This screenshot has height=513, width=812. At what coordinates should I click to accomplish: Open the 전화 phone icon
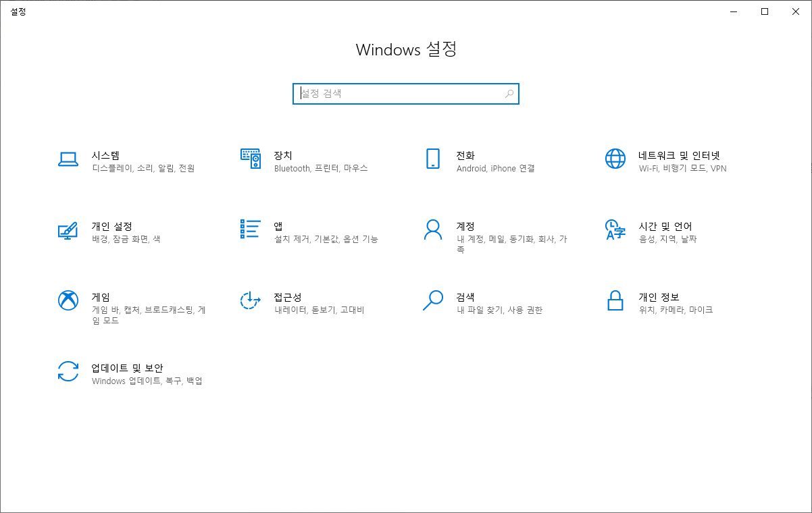coord(433,159)
